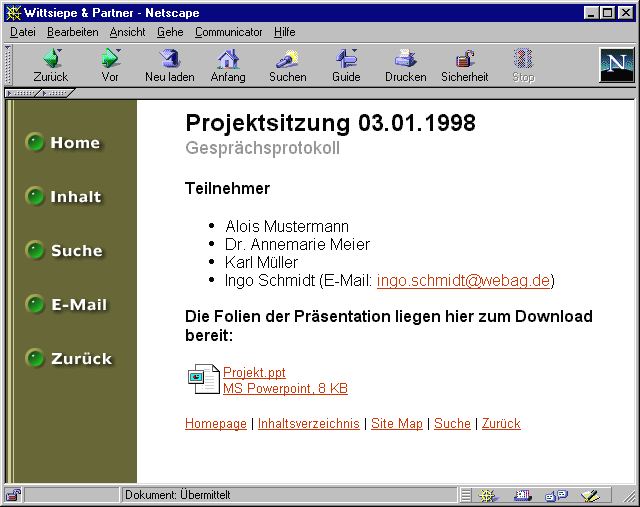Open the Gehe menu

pyautogui.click(x=170, y=32)
